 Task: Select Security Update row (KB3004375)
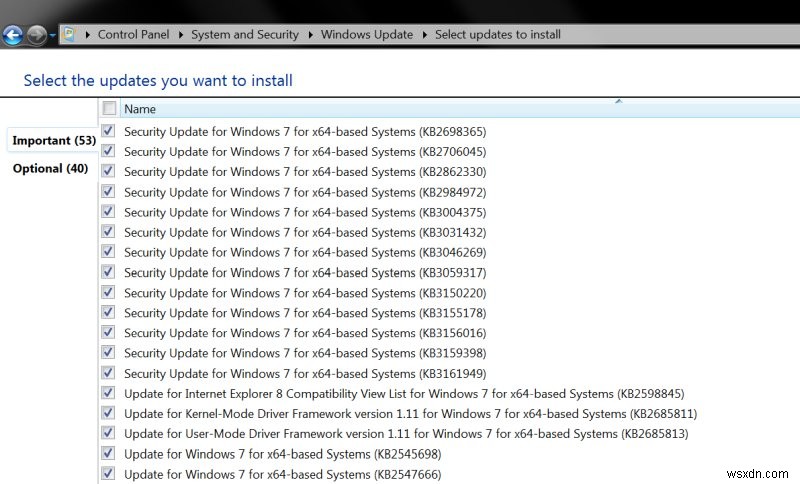(305, 212)
